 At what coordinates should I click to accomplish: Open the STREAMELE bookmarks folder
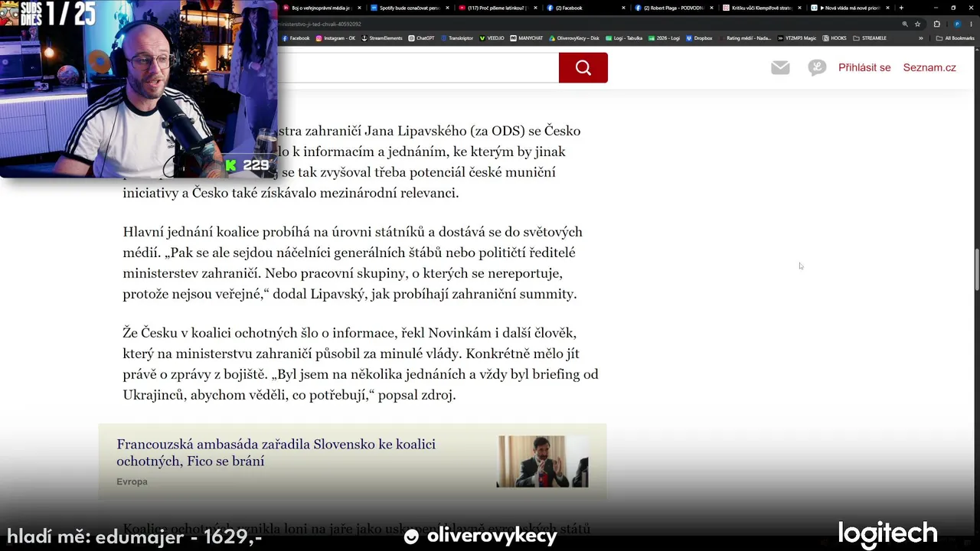[x=870, y=37]
